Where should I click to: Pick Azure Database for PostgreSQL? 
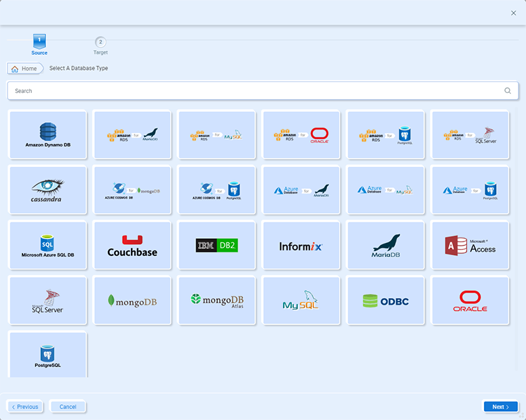point(470,190)
